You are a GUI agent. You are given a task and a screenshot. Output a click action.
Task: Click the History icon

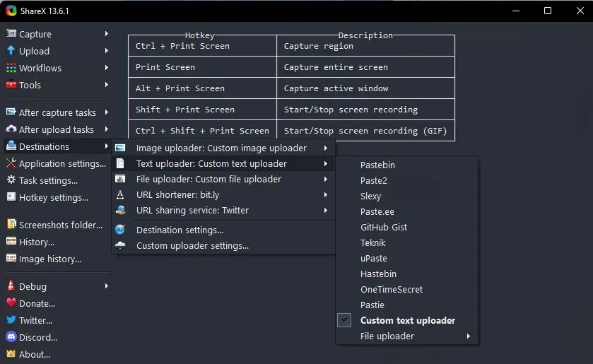coord(11,242)
